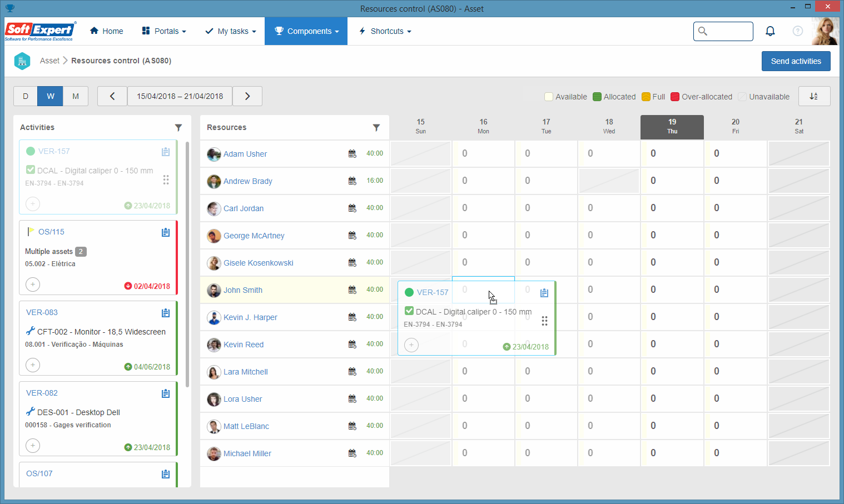Open the OS/115 activity title
The image size is (844, 504).
tap(51, 232)
